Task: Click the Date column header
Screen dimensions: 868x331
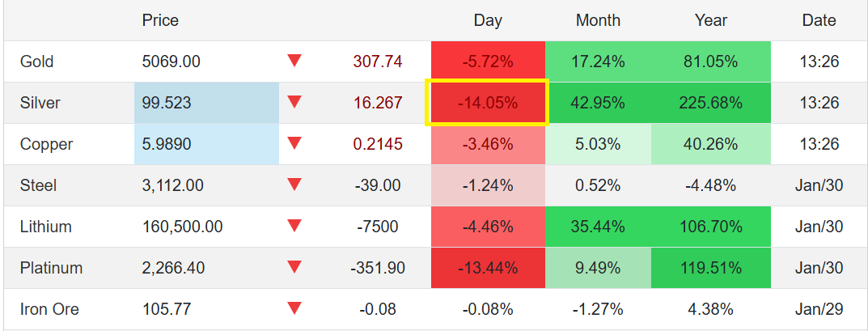Action: (x=819, y=20)
